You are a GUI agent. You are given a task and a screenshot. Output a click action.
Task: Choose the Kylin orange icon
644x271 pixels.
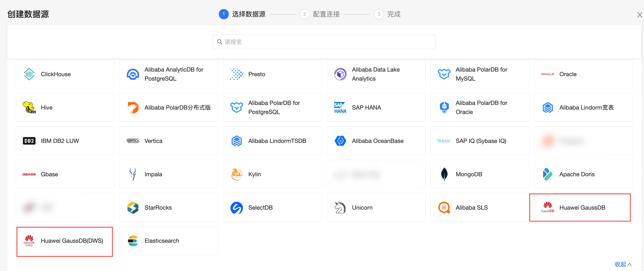(236, 174)
